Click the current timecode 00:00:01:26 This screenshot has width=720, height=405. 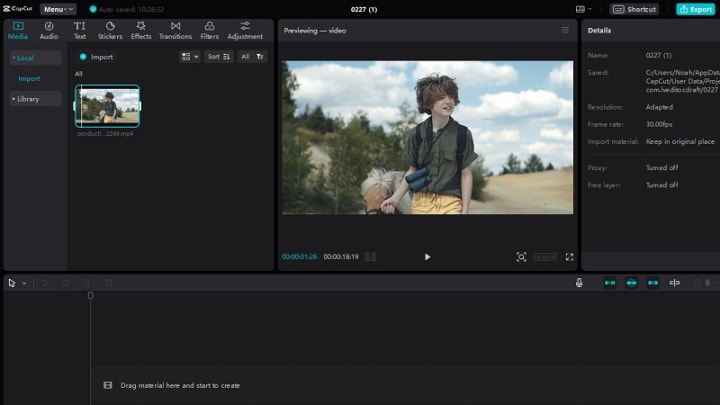(x=299, y=257)
